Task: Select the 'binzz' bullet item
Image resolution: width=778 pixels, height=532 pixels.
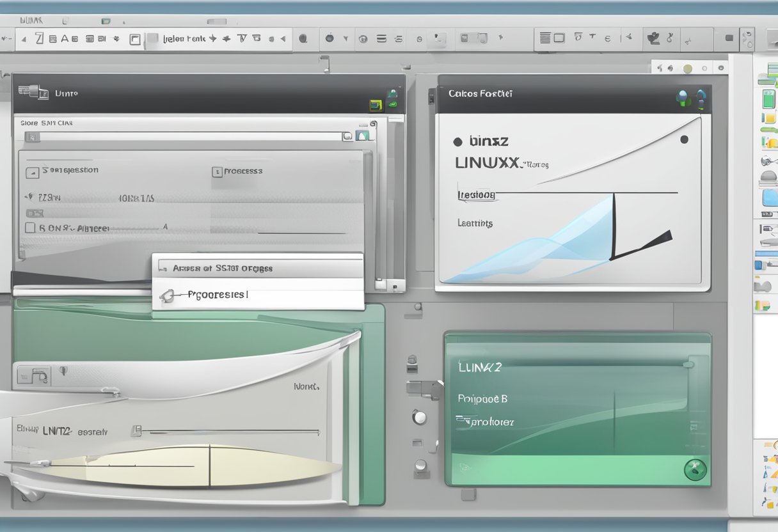Action: click(480, 141)
